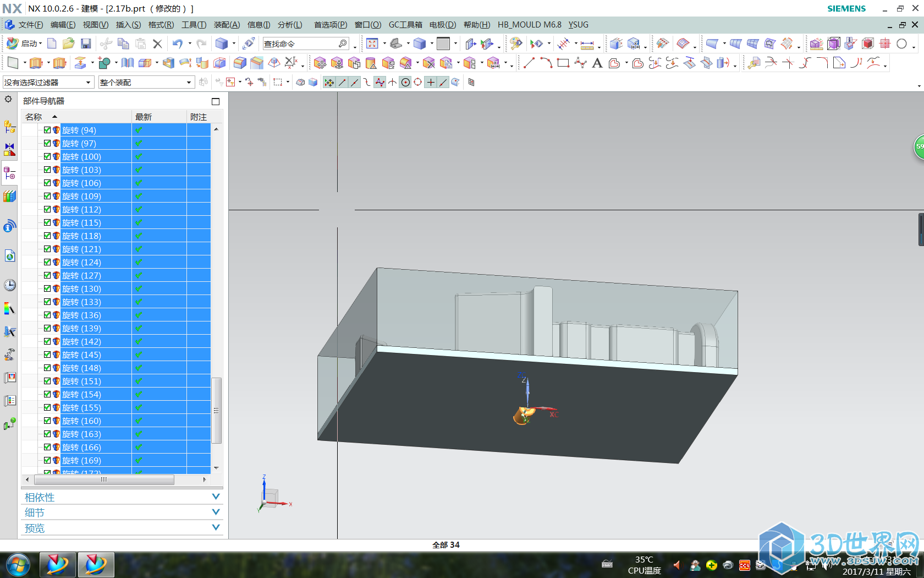Viewport: 924px width, 578px height.
Task: Undo the last action with the Undo arrow
Action: (x=177, y=43)
